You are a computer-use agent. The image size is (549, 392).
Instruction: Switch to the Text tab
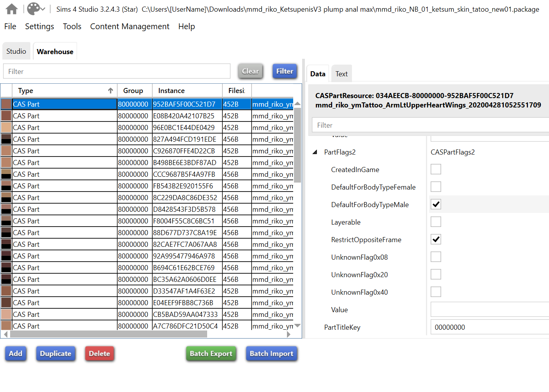[341, 74]
